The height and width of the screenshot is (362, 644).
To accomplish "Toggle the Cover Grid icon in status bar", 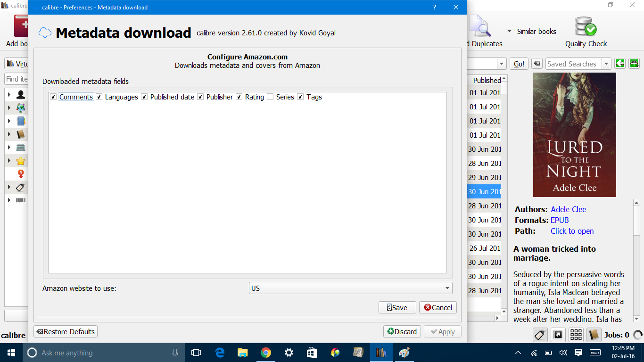I will 576,335.
